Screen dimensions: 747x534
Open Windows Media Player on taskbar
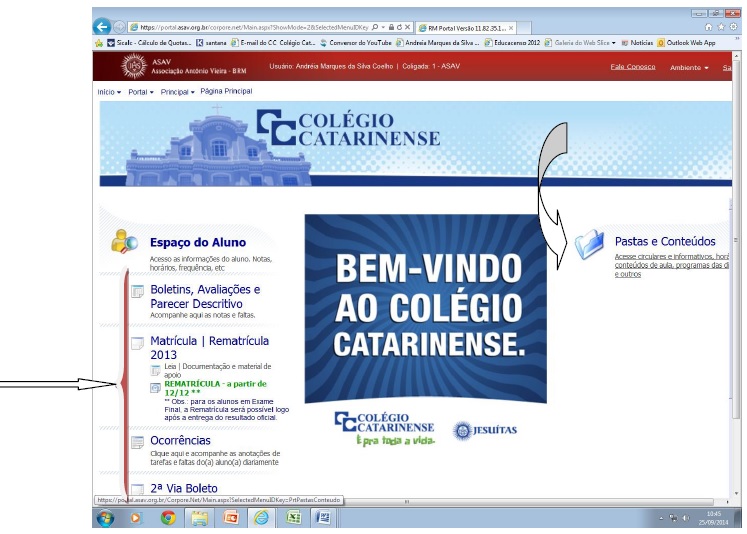136,518
